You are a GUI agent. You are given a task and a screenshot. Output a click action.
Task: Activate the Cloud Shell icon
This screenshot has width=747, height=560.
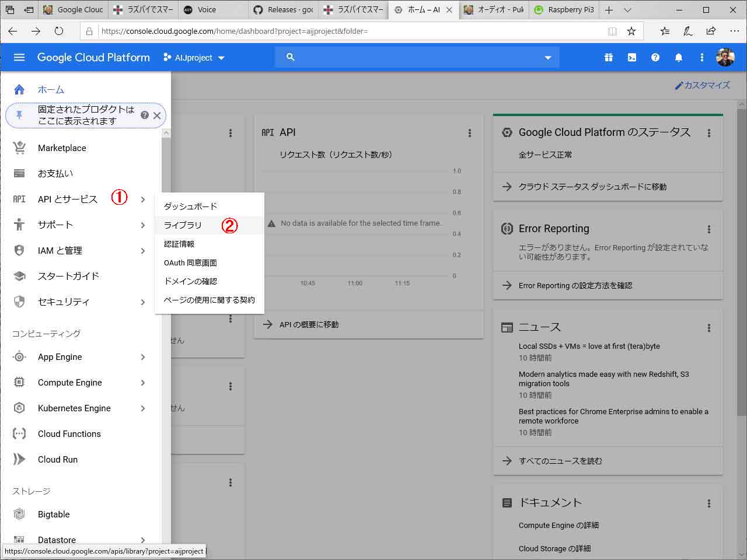coord(632,57)
